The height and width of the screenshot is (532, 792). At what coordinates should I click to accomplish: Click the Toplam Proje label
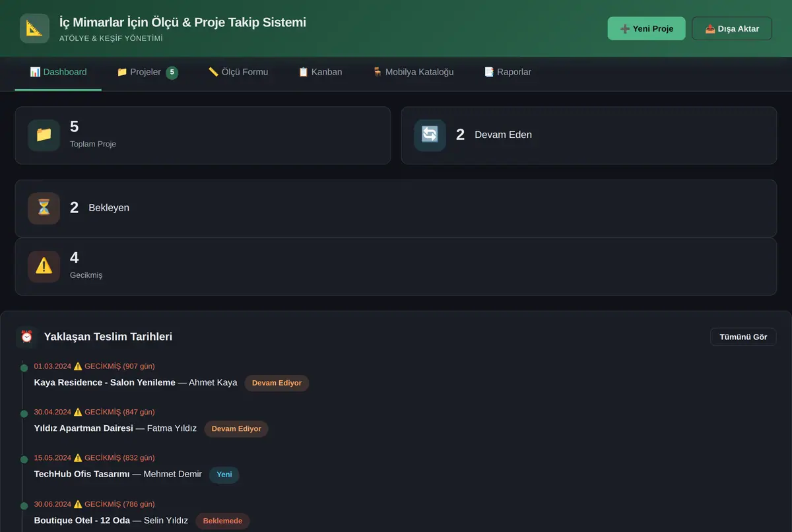[x=93, y=144]
